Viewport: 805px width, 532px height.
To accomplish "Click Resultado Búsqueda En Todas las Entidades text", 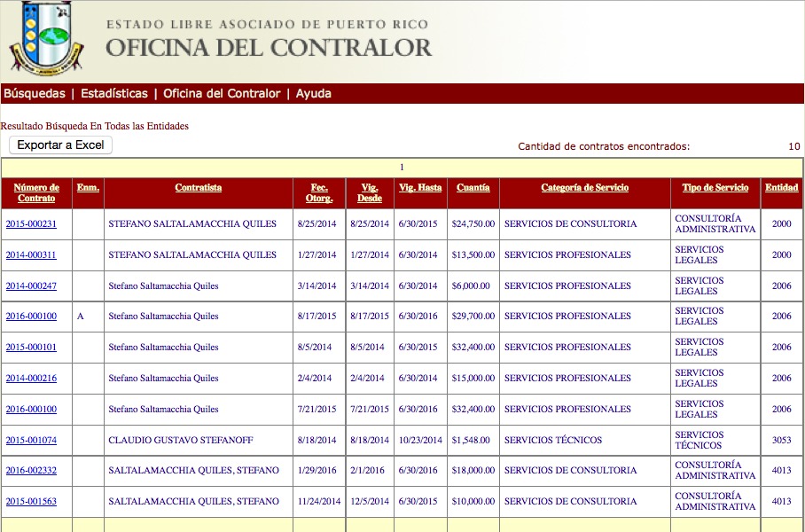I will coord(95,126).
